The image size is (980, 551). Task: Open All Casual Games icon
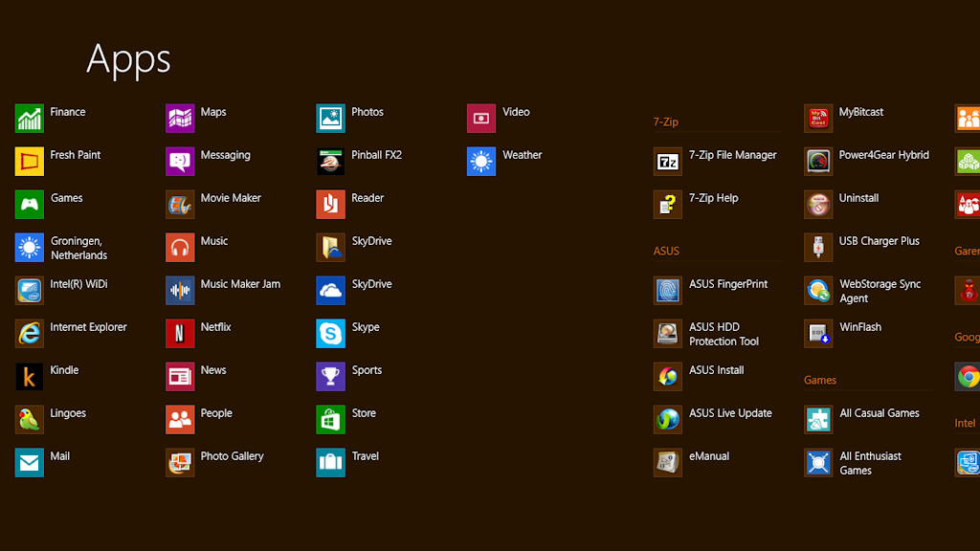818,420
